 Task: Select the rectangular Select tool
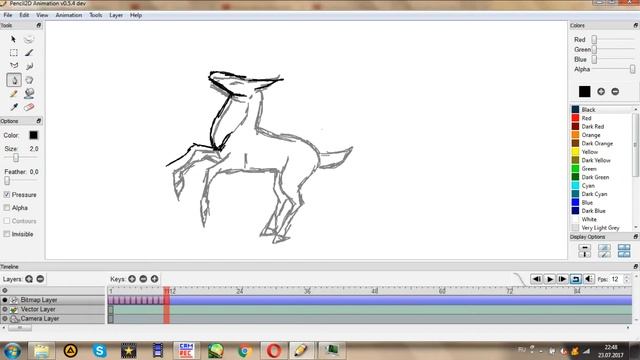click(13, 53)
